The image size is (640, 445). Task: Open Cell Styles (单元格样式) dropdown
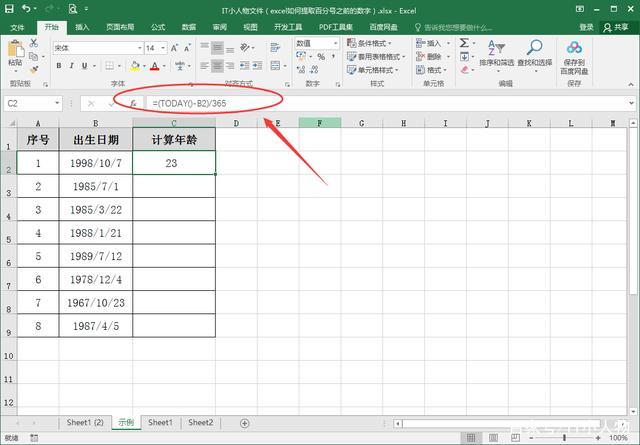(373, 70)
